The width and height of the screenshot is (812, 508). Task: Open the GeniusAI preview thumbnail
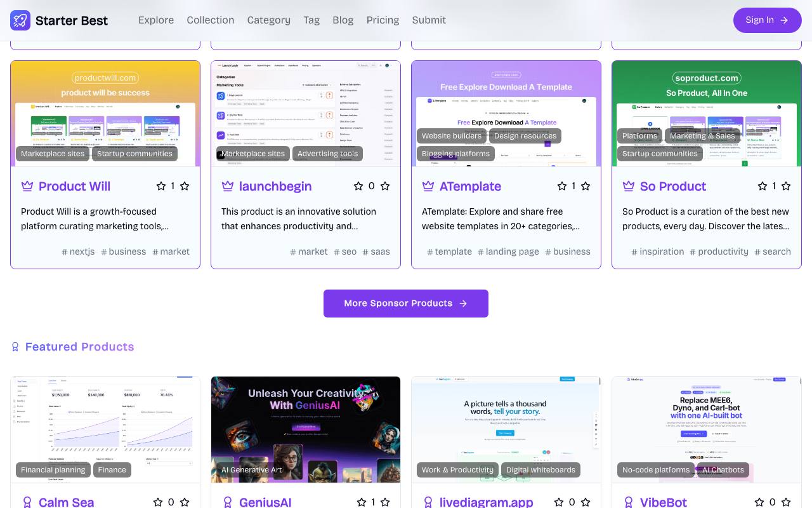[x=306, y=430]
